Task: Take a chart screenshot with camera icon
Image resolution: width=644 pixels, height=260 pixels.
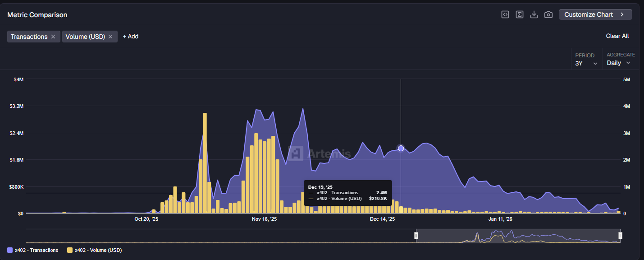Action: (x=548, y=14)
